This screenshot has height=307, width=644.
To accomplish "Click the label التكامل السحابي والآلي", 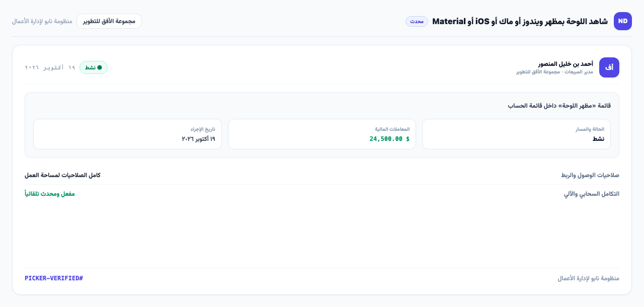I will [x=592, y=194].
